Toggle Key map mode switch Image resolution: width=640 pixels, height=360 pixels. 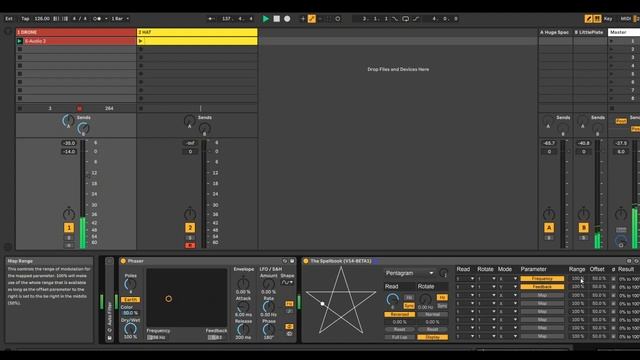tap(608, 19)
